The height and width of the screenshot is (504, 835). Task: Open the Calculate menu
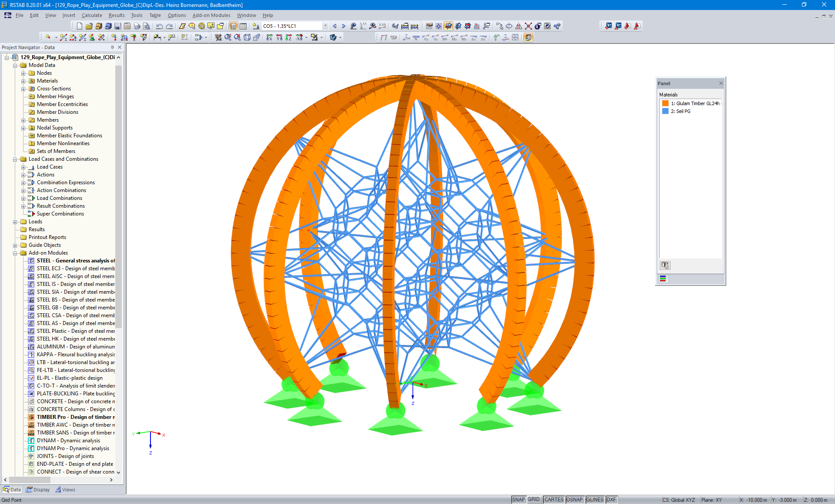[x=92, y=15]
